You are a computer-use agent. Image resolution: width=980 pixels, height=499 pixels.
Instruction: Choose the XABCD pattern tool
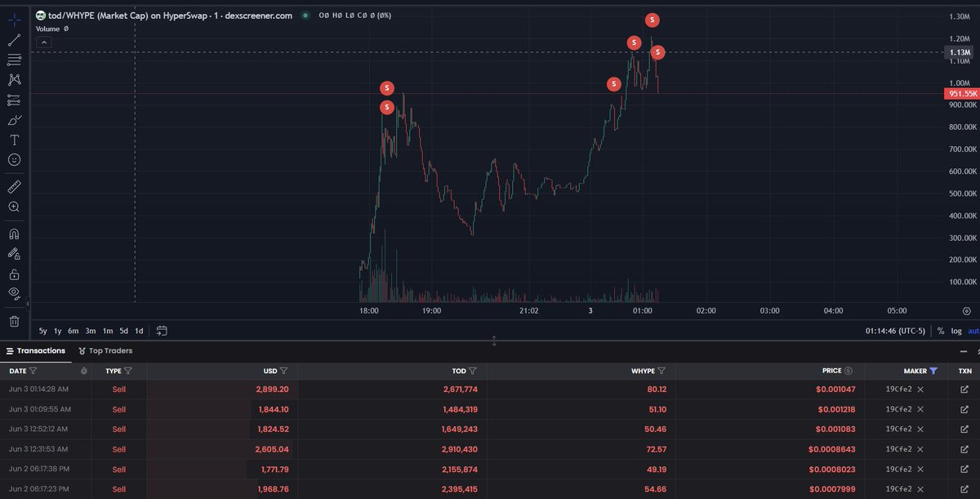click(x=15, y=80)
